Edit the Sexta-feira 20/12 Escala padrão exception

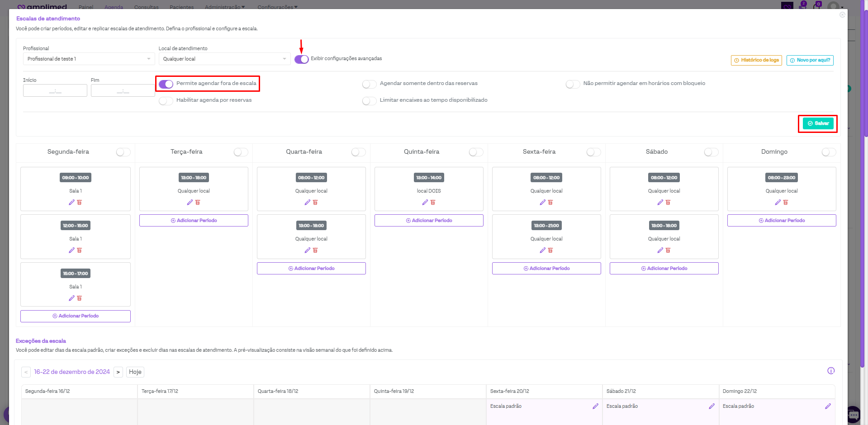595,406
